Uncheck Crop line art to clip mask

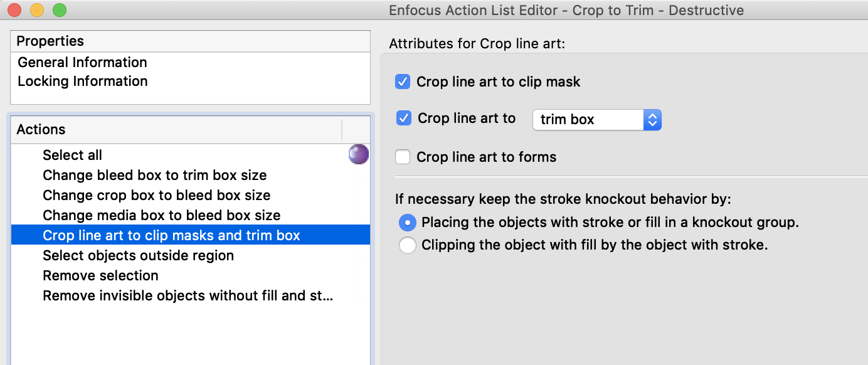coord(403,82)
